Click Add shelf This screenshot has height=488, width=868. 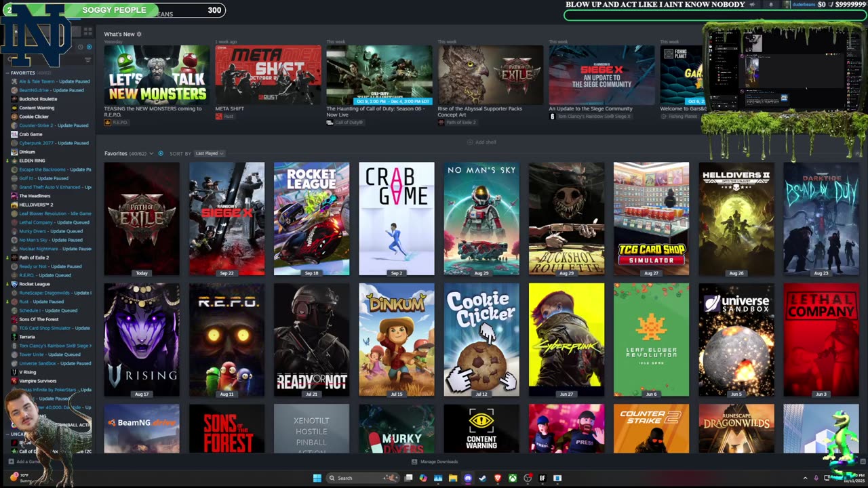click(x=481, y=142)
